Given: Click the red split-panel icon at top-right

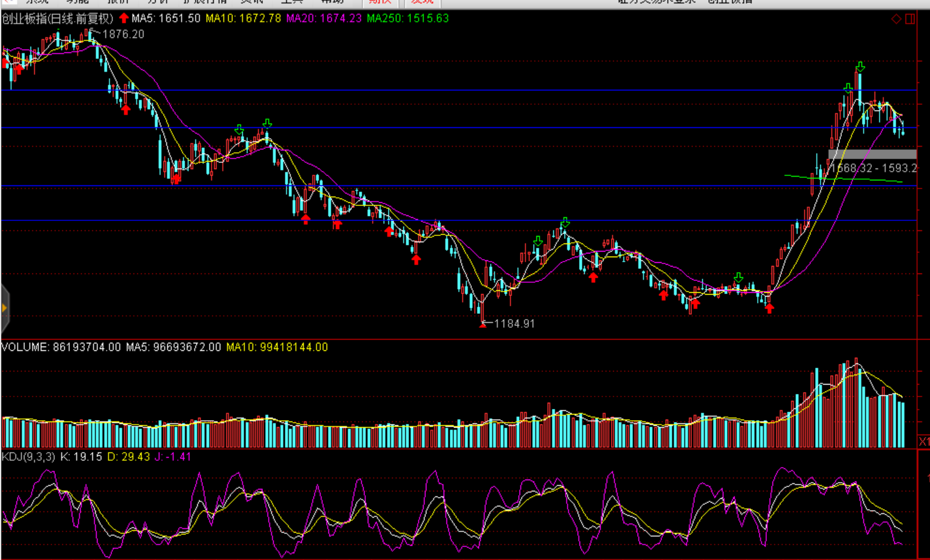Looking at the screenshot, I should [910, 19].
